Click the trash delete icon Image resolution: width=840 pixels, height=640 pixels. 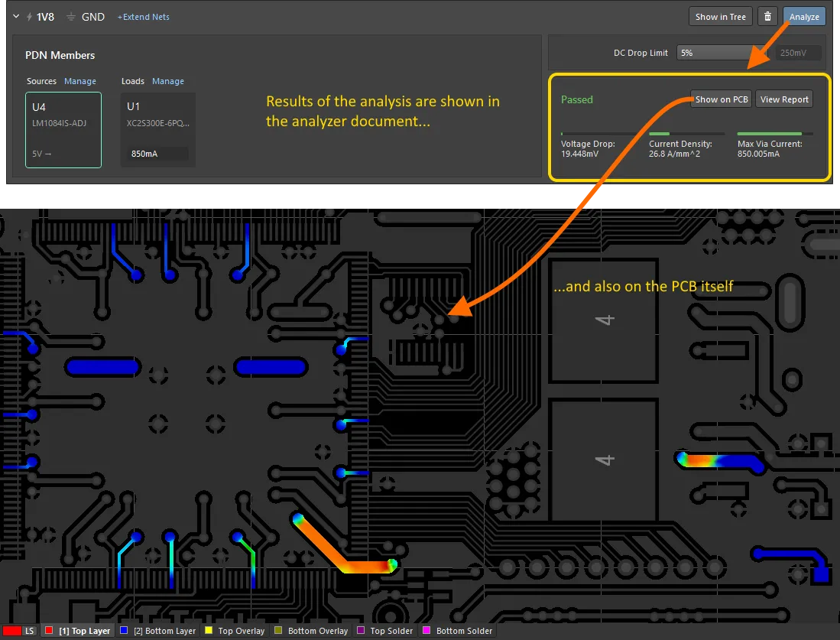[767, 17]
